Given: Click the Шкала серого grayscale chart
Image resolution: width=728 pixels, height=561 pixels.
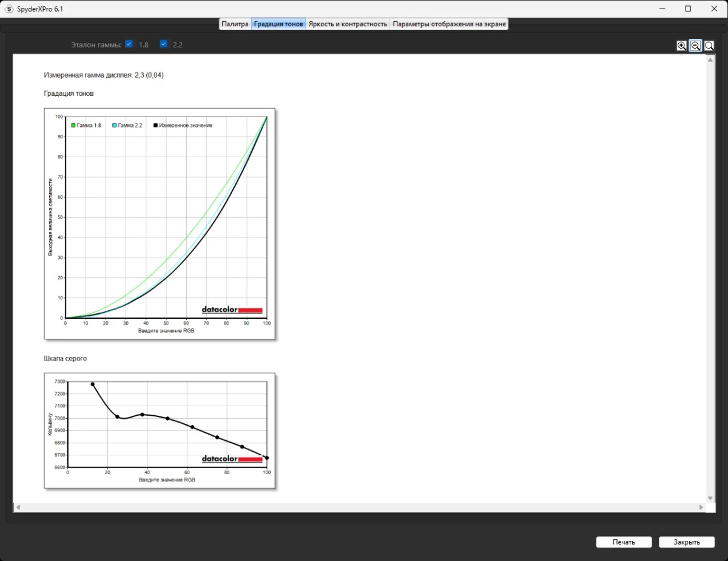Looking at the screenshot, I should 160,430.
